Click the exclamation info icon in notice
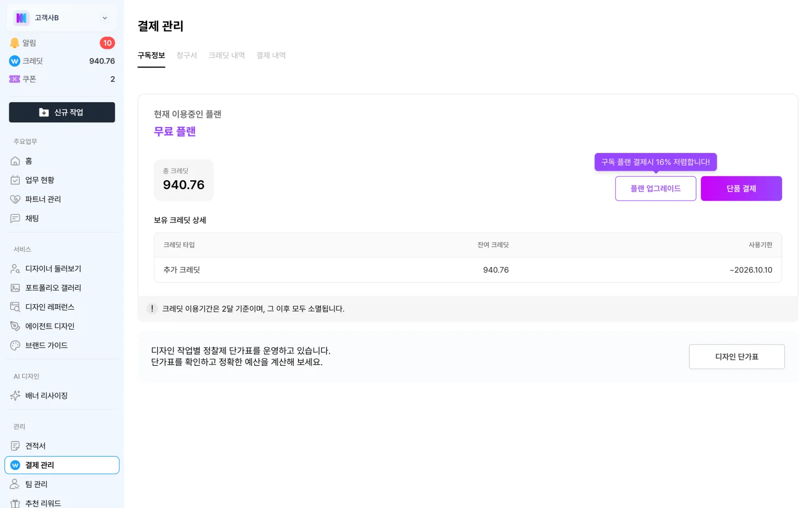This screenshot has height=508, width=812. (x=152, y=309)
